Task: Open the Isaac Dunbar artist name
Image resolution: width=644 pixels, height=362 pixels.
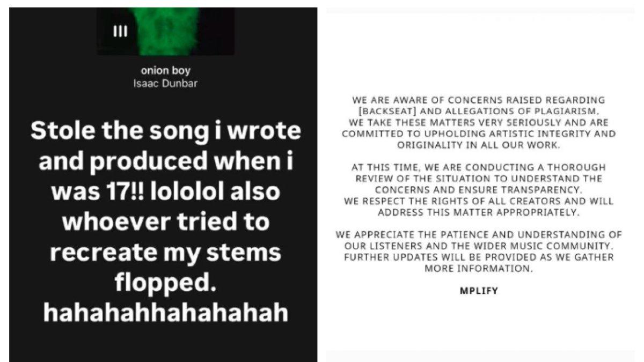Action: (x=165, y=84)
